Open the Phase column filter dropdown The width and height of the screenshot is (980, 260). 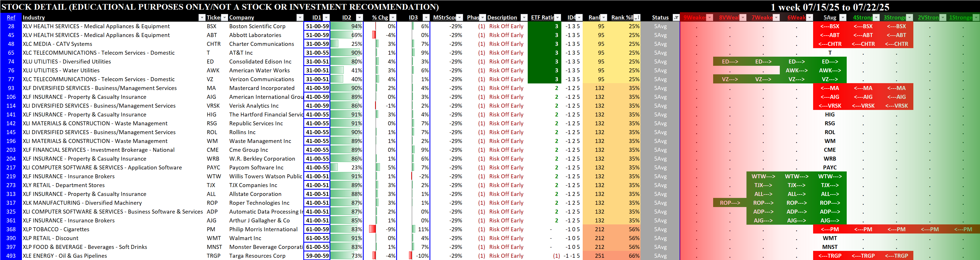482,17
